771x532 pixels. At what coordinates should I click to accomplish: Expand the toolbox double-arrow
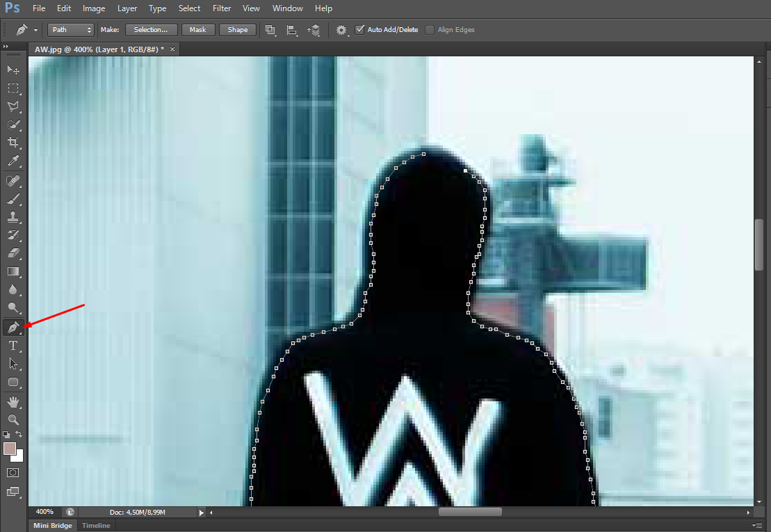click(x=6, y=47)
